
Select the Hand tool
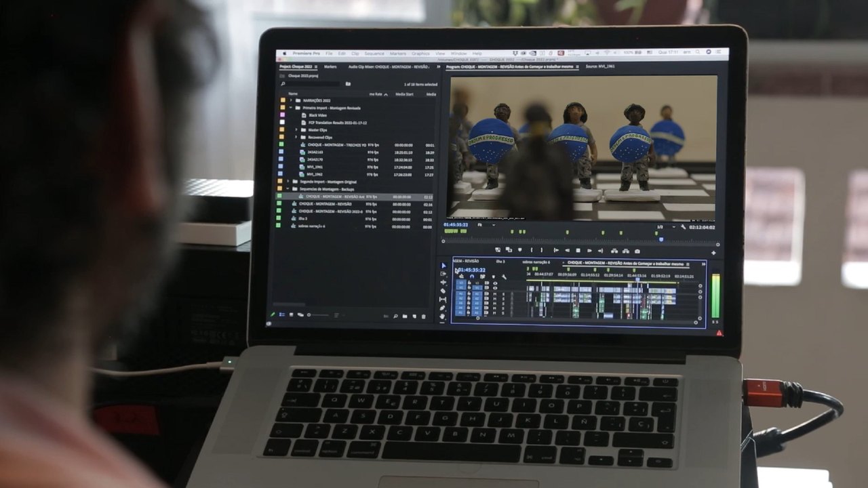tap(443, 316)
